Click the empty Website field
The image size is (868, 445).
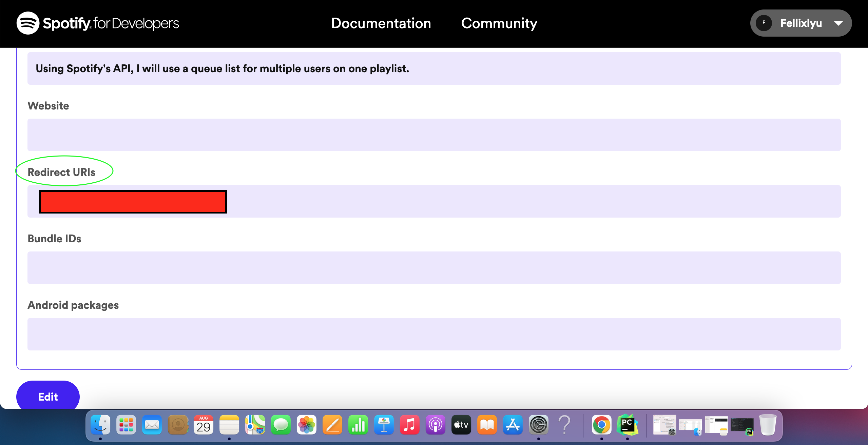point(434,135)
